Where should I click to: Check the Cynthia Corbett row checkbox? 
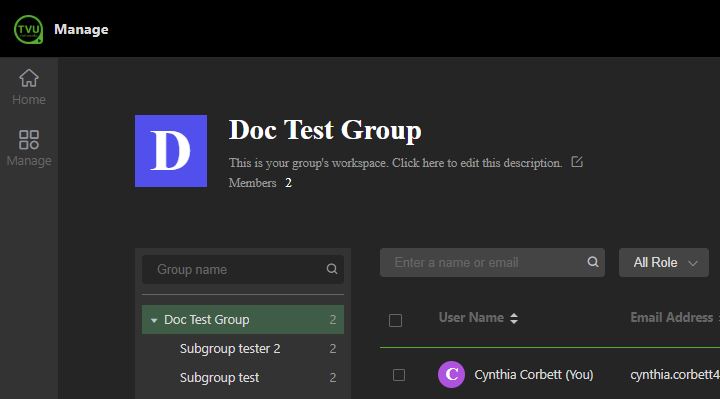(x=399, y=375)
